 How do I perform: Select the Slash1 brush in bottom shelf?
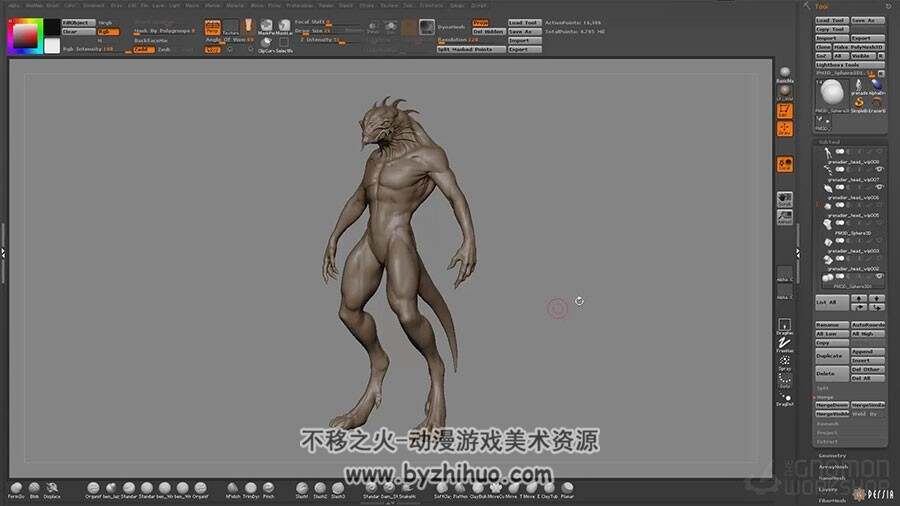tap(302, 489)
